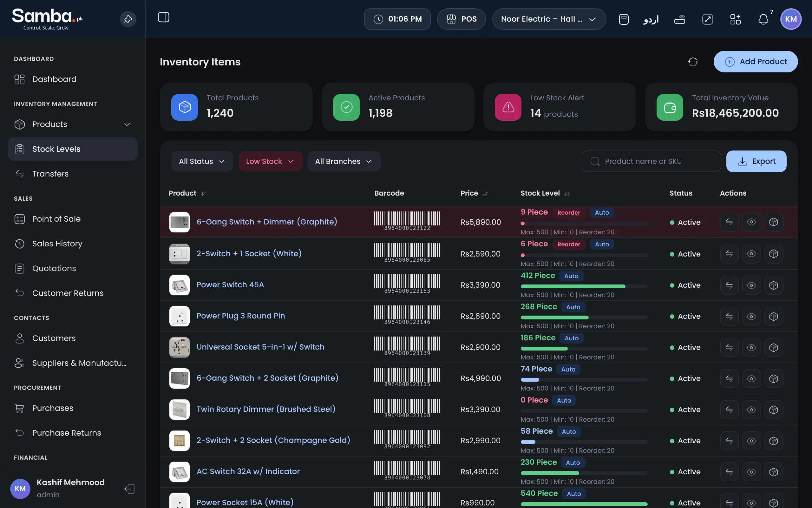Log out using the sidebar exit icon

129,489
